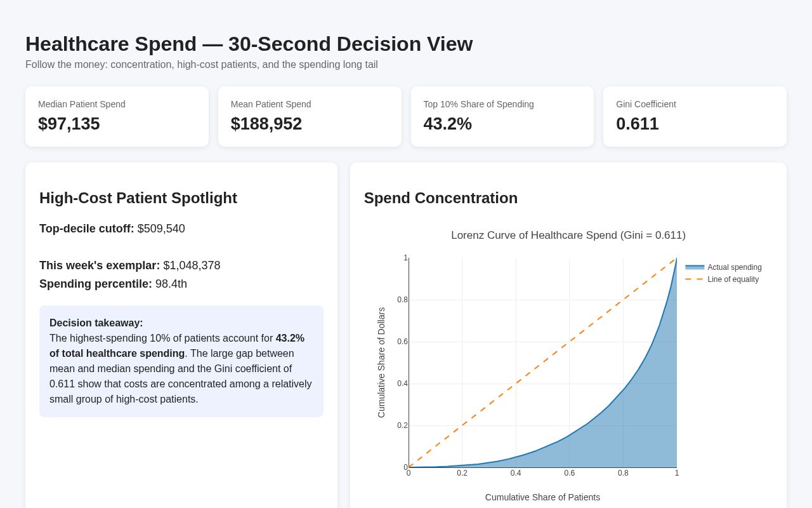Viewport: 812px width, 508px height.
Task: Click the 0.8 tick on the patients axis
Action: click(623, 473)
